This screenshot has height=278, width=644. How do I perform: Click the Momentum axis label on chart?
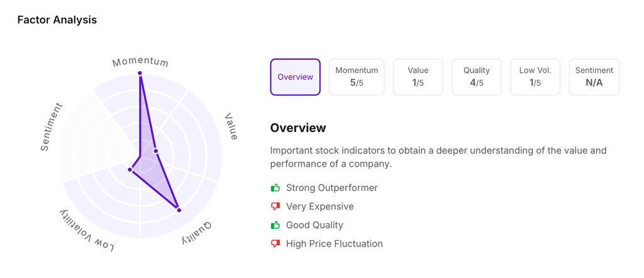pos(140,62)
